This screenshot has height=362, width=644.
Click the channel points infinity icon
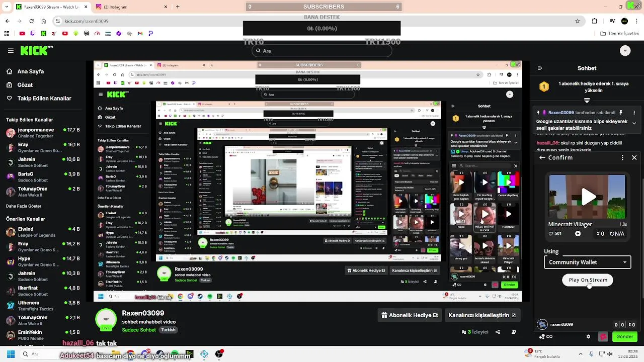(x=549, y=336)
